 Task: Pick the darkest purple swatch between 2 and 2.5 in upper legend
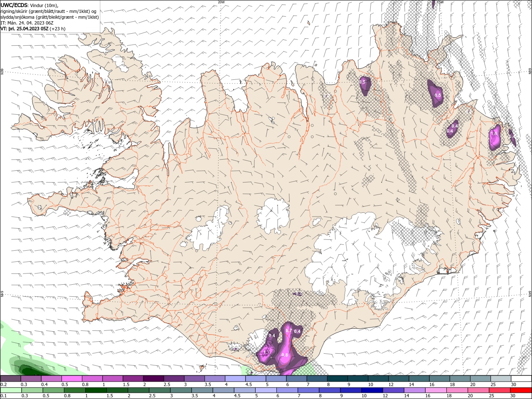(153, 378)
